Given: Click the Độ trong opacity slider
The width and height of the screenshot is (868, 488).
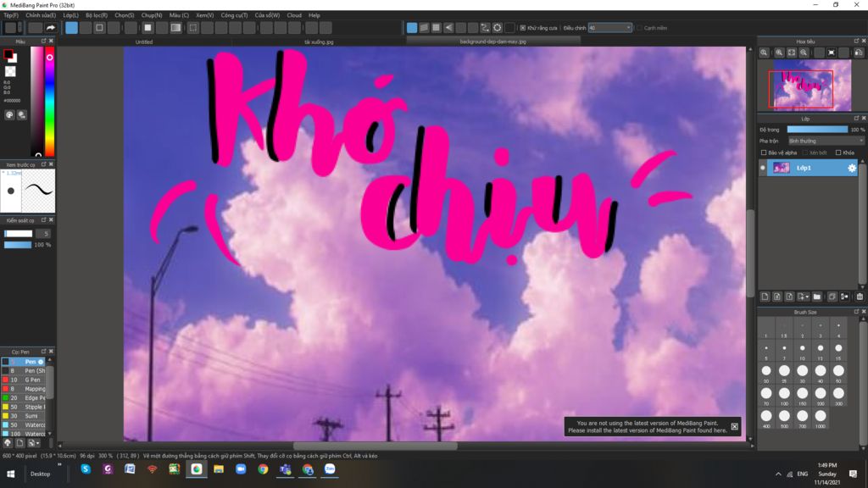Looking at the screenshot, I should click(817, 130).
